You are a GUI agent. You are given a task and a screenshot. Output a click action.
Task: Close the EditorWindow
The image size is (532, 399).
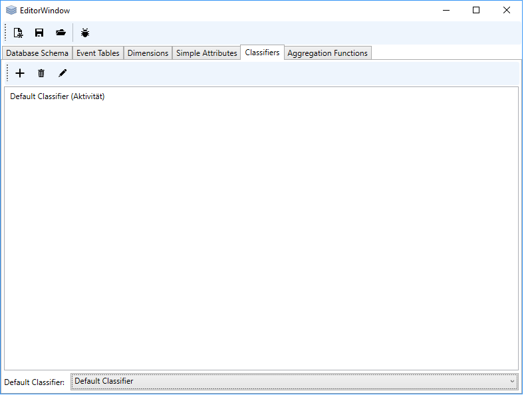pyautogui.click(x=507, y=10)
